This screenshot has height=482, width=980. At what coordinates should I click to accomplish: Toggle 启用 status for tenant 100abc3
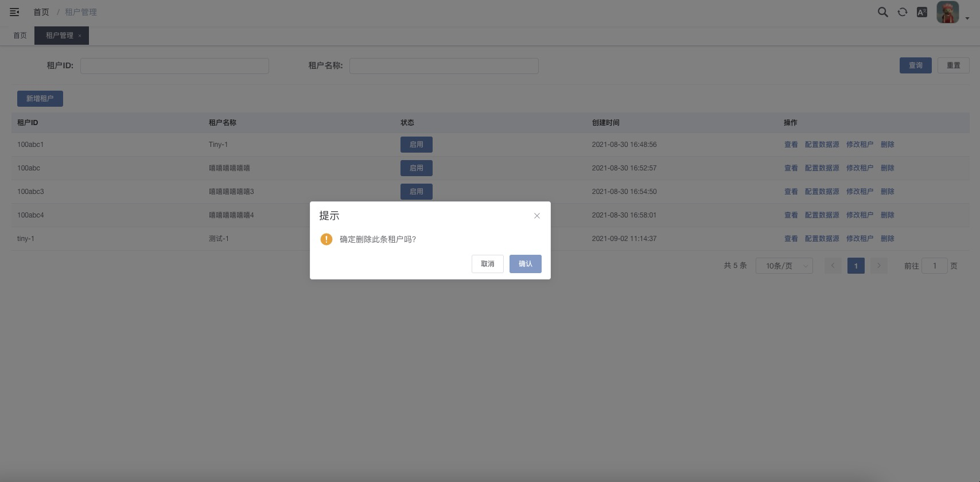tap(416, 192)
